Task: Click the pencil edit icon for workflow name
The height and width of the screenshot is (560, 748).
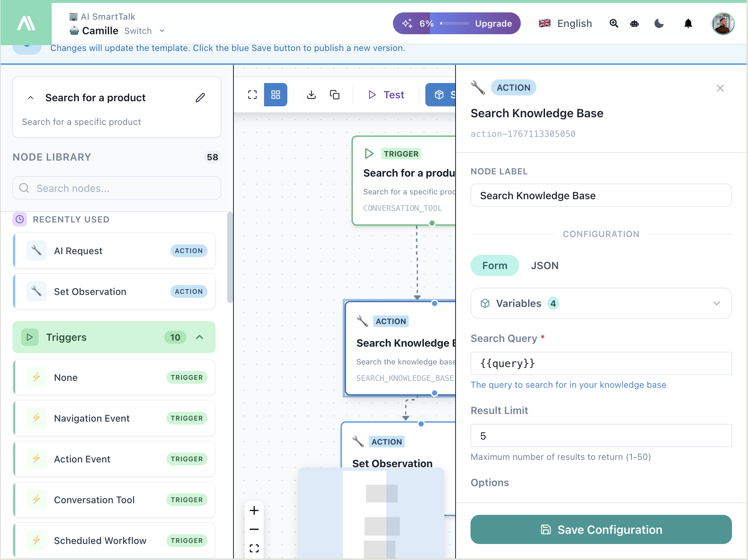Action: 200,98
